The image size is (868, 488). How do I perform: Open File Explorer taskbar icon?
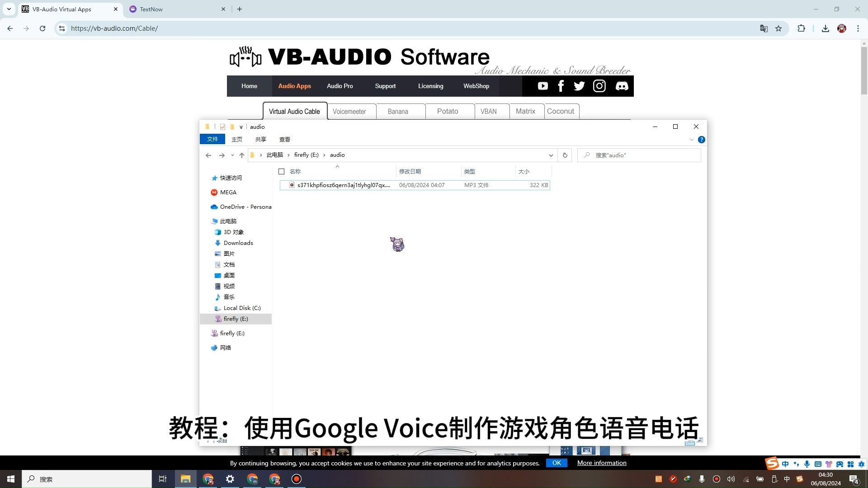tap(185, 479)
